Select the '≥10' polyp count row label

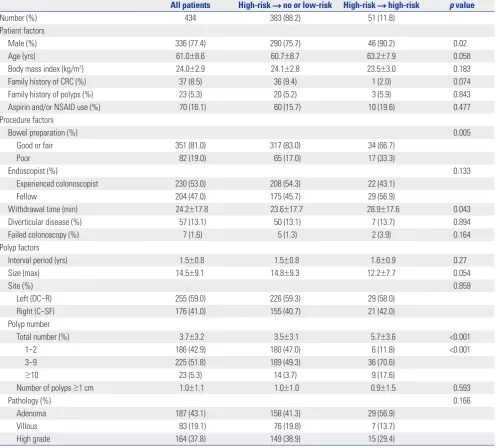32,375
